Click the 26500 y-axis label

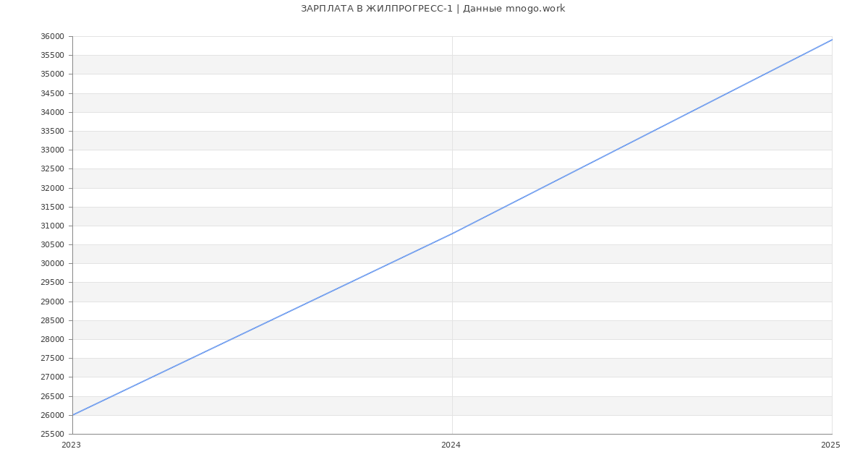point(52,397)
